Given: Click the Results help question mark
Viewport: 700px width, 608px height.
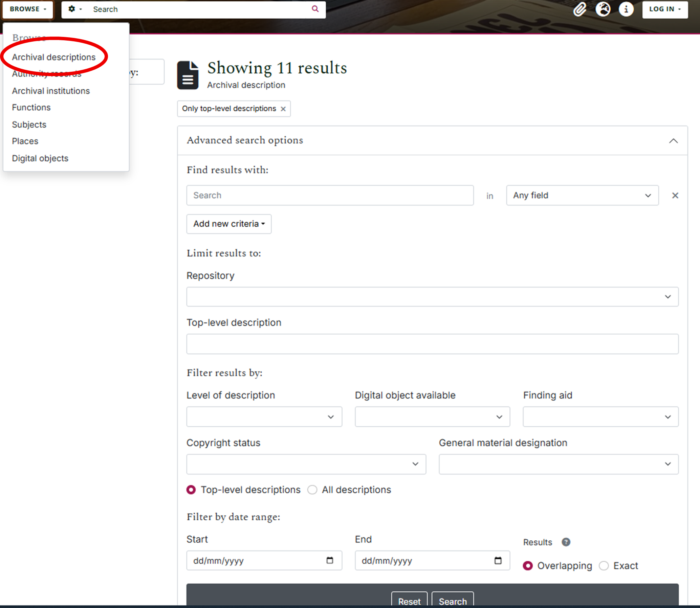Looking at the screenshot, I should pos(566,542).
